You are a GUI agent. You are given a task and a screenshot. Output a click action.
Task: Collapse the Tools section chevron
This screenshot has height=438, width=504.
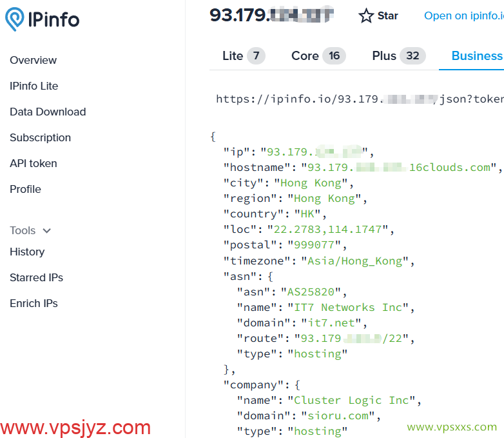coord(46,231)
